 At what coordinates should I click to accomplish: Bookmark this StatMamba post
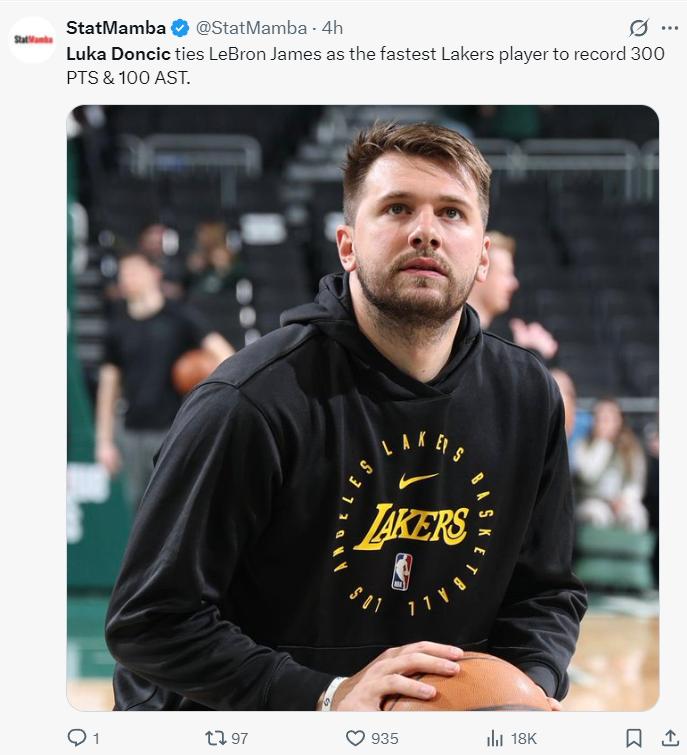pos(633,738)
